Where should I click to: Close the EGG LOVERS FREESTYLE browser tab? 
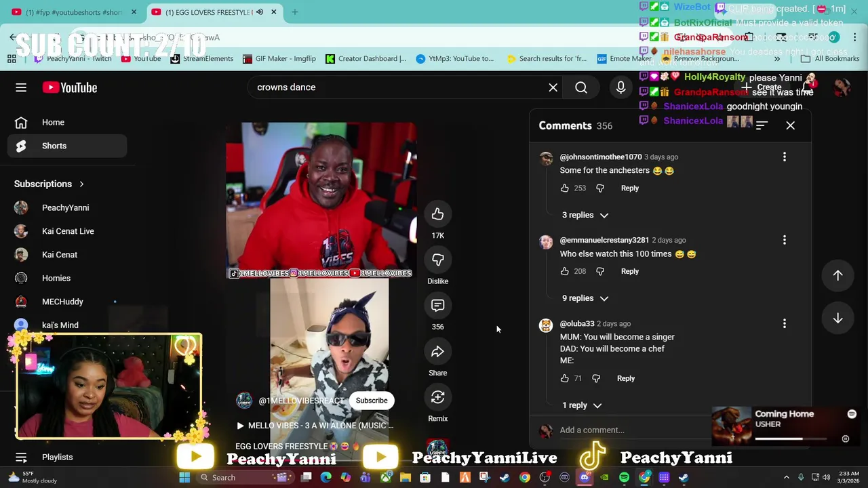(x=274, y=12)
